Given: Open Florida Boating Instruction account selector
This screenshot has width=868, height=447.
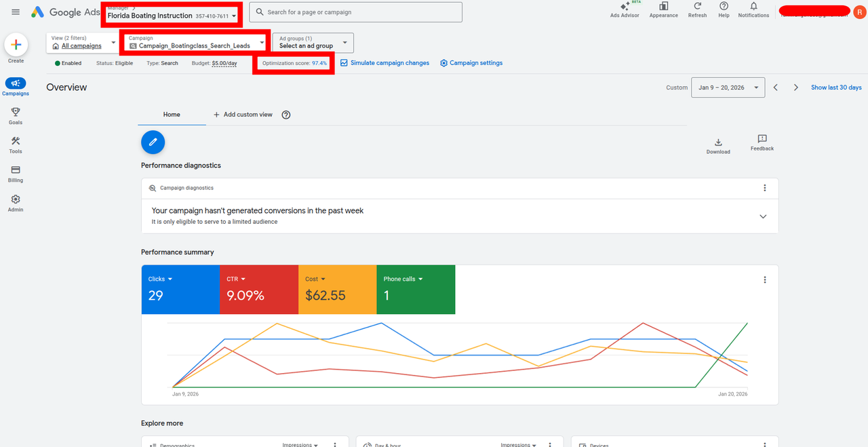Looking at the screenshot, I should tap(172, 16).
